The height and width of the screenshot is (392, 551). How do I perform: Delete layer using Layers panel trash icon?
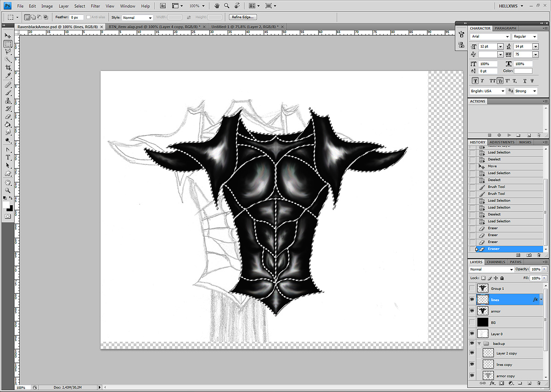tap(539, 383)
